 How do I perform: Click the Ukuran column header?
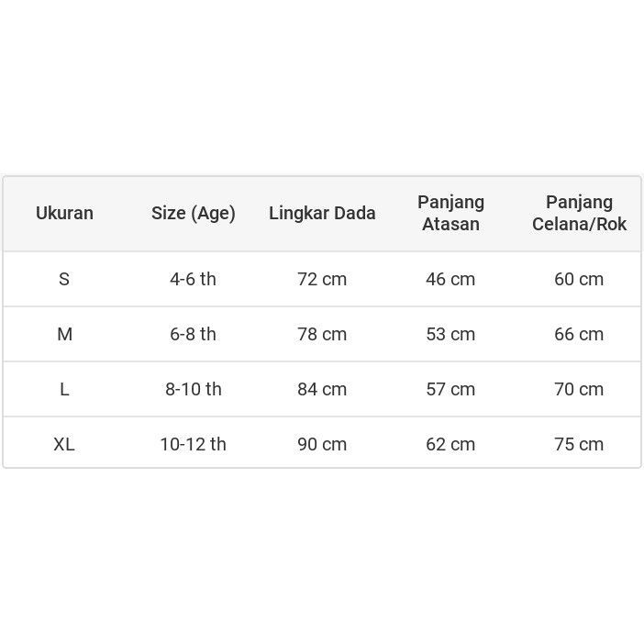[64, 213]
